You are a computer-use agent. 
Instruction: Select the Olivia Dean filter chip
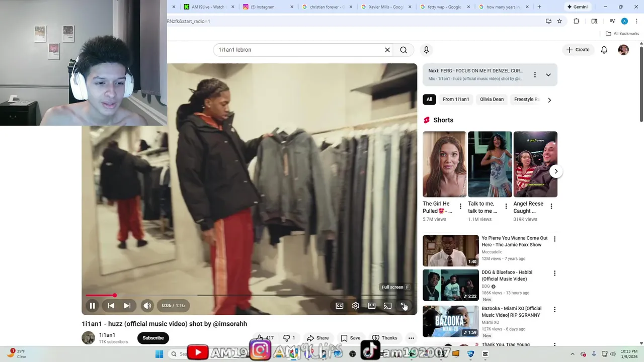(492, 99)
